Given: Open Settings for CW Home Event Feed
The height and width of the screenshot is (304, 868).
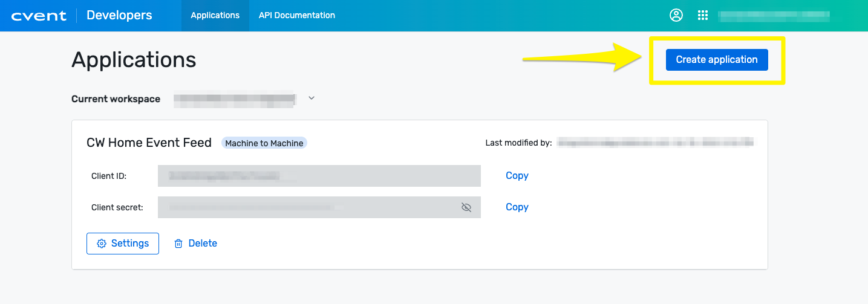Looking at the screenshot, I should click(123, 244).
